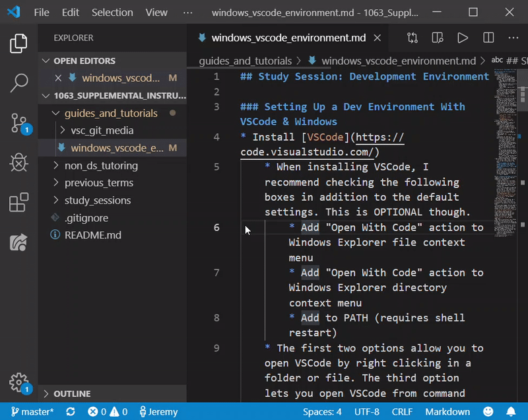The width and height of the screenshot is (528, 420).
Task: Expand the vsc_git_media folder
Action: (x=62, y=130)
